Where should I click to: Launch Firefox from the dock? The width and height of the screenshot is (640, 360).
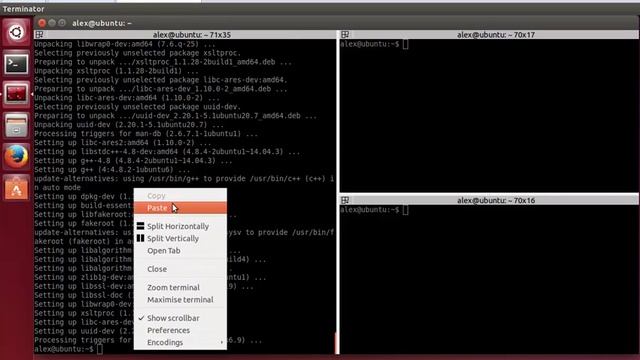pyautogui.click(x=16, y=156)
